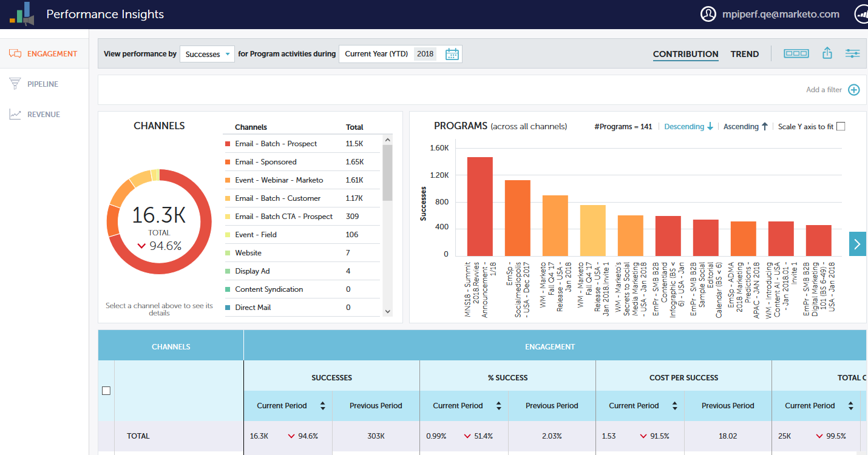Open the calendar date picker icon
This screenshot has width=868, height=455.
point(452,53)
